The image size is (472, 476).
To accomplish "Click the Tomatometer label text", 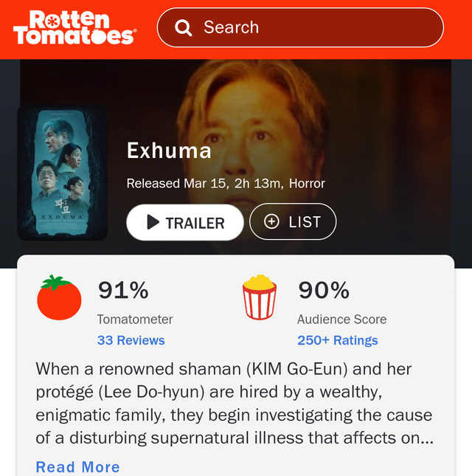I will 135,320.
